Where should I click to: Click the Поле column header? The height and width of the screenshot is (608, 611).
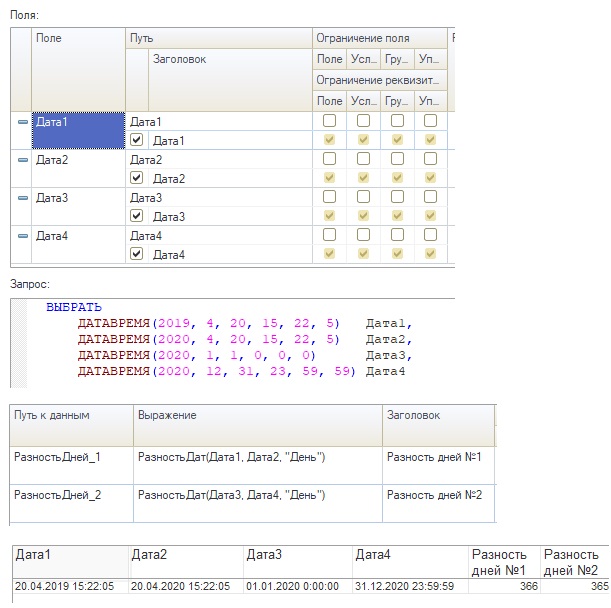78,69
